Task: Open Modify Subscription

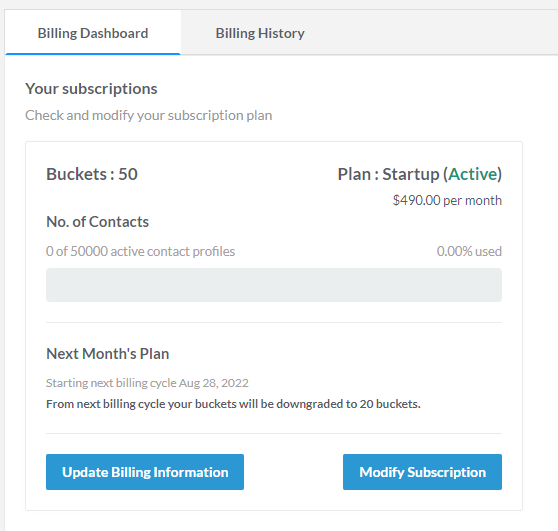Action: point(422,472)
